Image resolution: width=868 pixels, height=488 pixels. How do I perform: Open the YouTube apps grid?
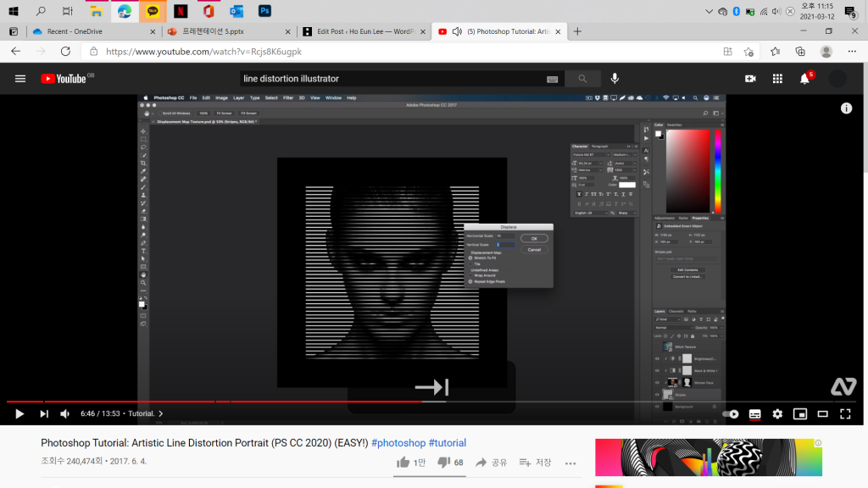coord(778,79)
